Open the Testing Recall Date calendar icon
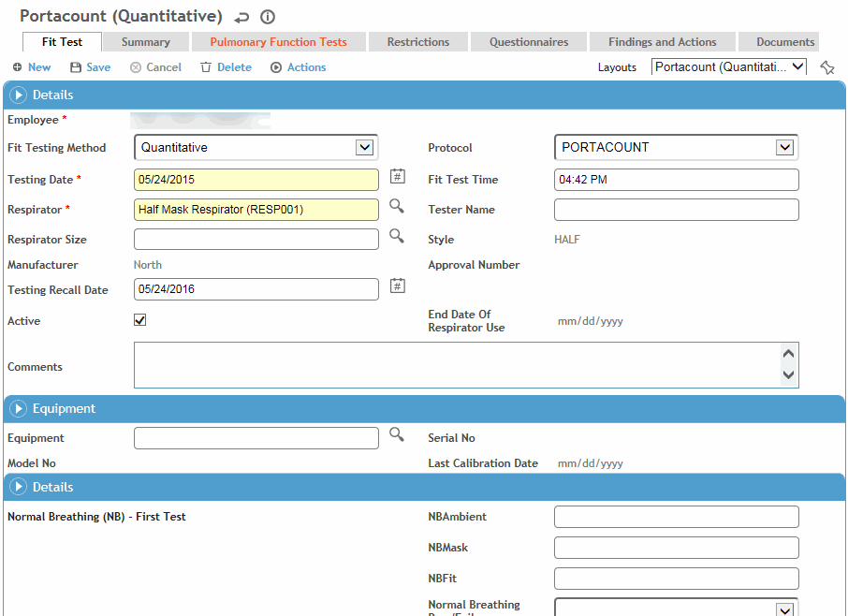Screen dimensions: 848x616 (397, 286)
